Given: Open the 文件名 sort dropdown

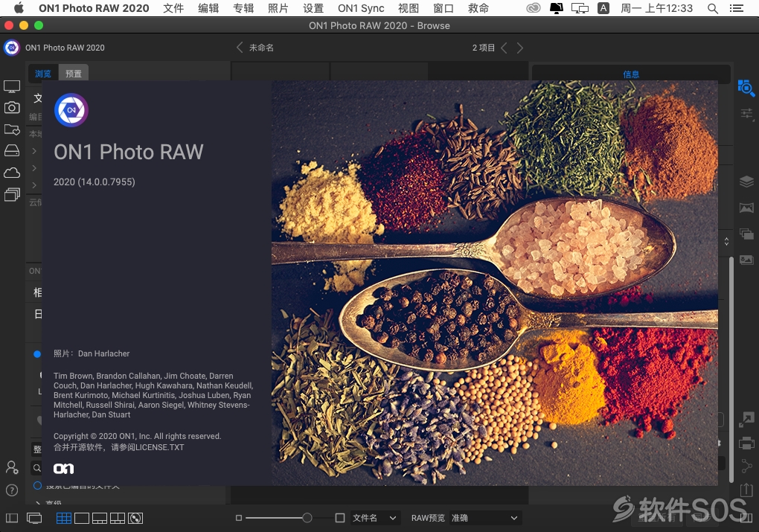Looking at the screenshot, I should pos(374,518).
